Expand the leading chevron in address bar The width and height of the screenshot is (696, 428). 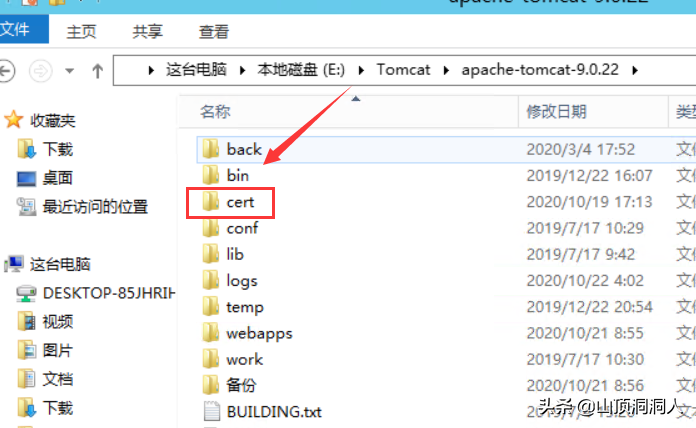point(151,70)
